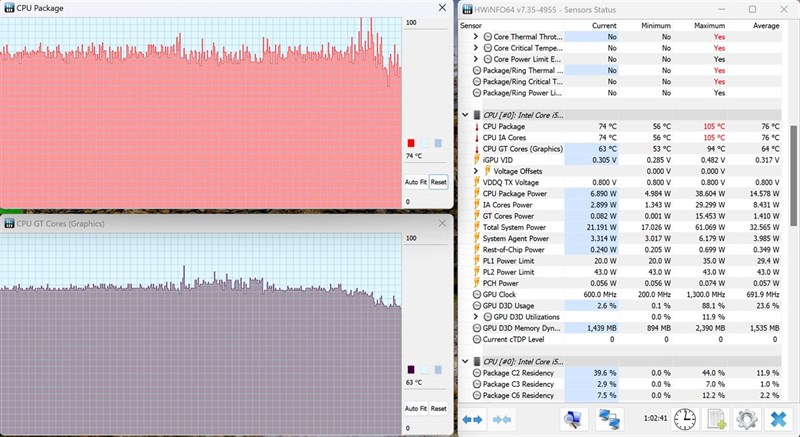Click the red swatch in CPU Package graph
The image size is (800, 437).
point(411,143)
